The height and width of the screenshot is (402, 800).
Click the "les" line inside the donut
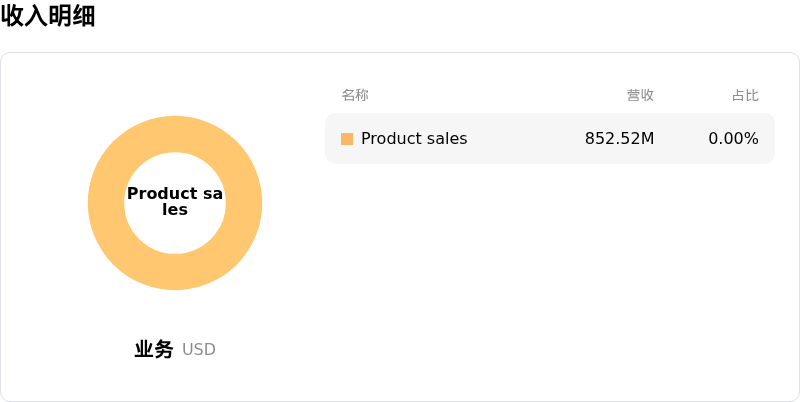(175, 211)
